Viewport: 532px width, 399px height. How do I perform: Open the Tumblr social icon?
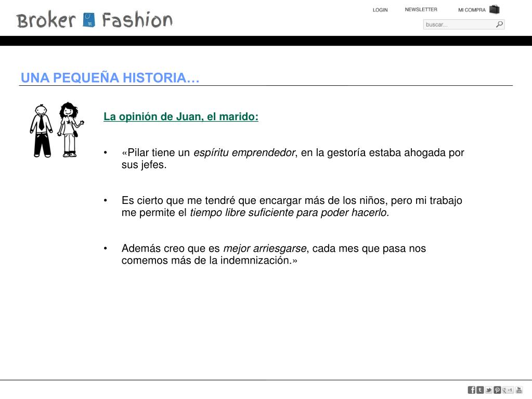click(x=480, y=390)
